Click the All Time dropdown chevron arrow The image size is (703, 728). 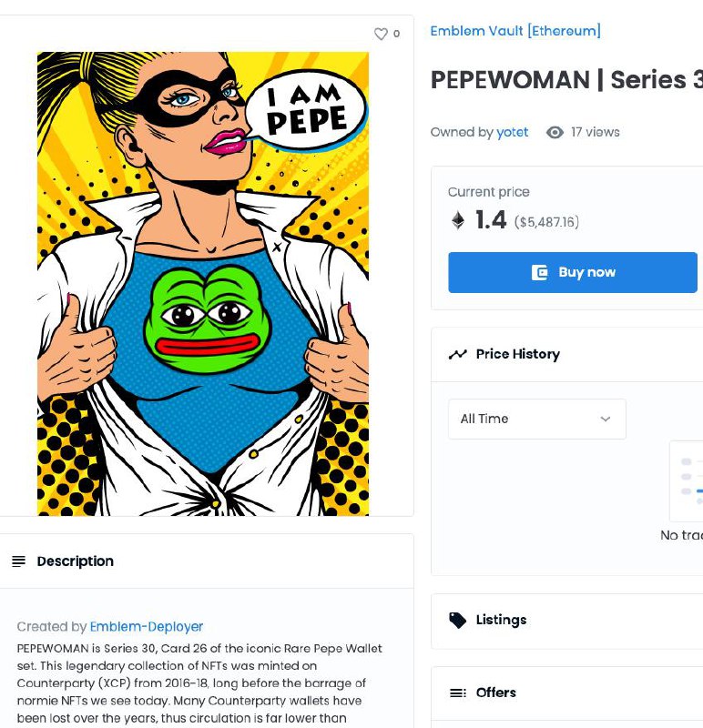[x=605, y=419]
